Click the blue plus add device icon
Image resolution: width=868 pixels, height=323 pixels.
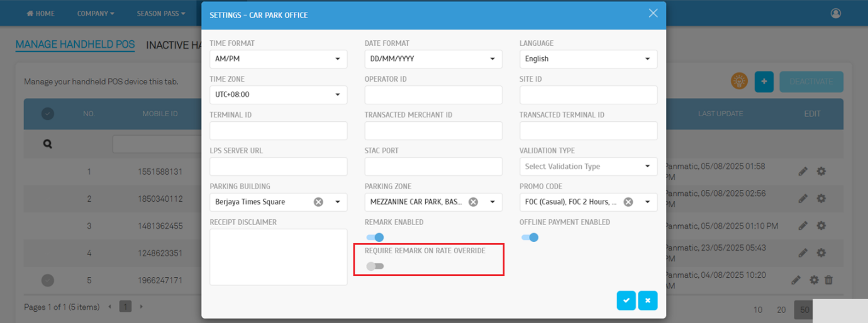[x=764, y=82]
